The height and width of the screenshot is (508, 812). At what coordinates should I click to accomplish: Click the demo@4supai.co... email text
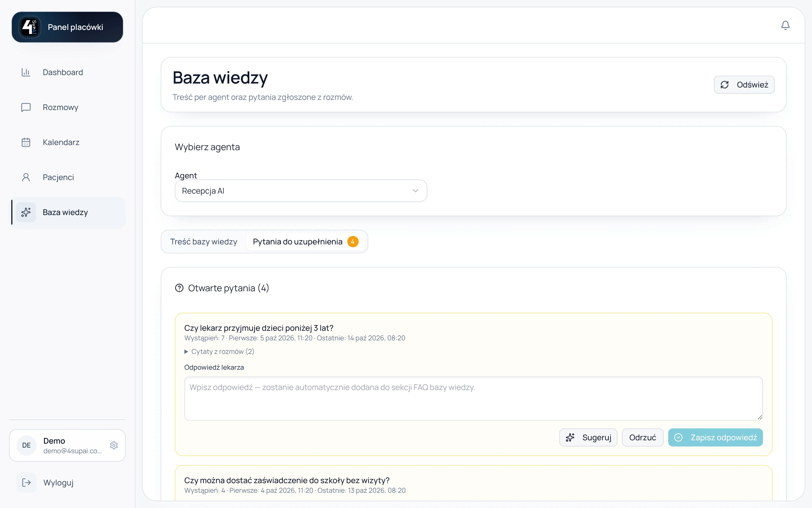coord(72,451)
